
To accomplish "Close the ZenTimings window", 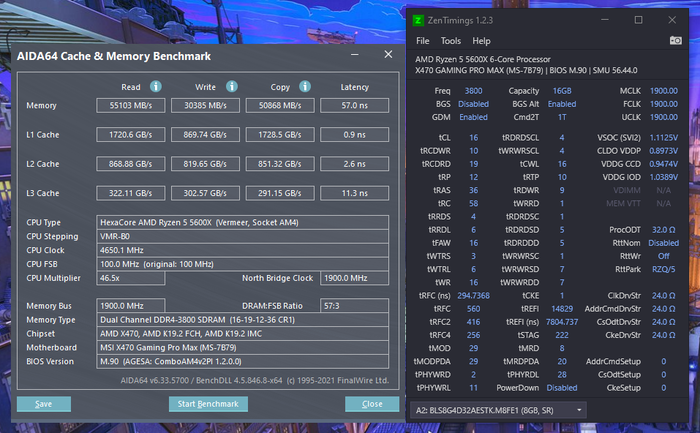I will pyautogui.click(x=672, y=20).
